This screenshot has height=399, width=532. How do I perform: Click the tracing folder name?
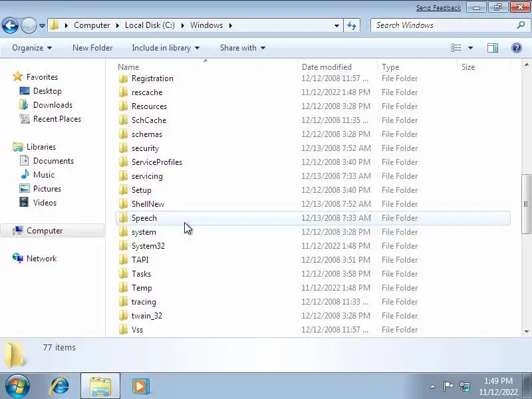(x=144, y=302)
